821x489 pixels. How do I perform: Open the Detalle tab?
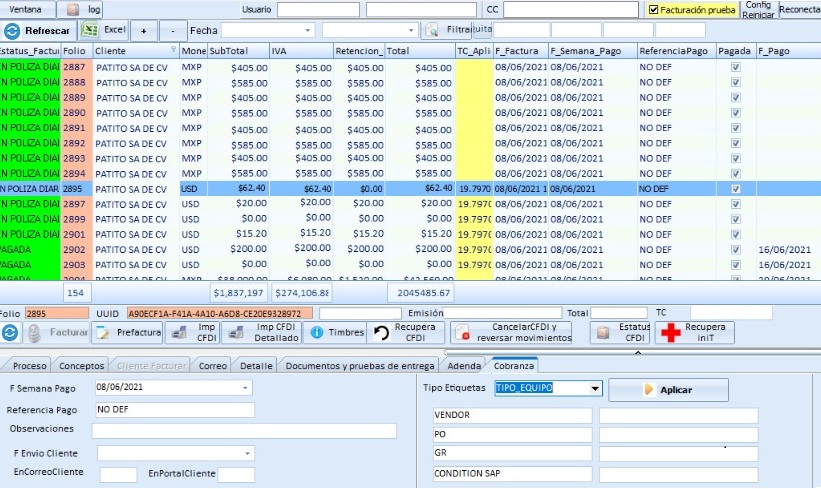pyautogui.click(x=256, y=365)
